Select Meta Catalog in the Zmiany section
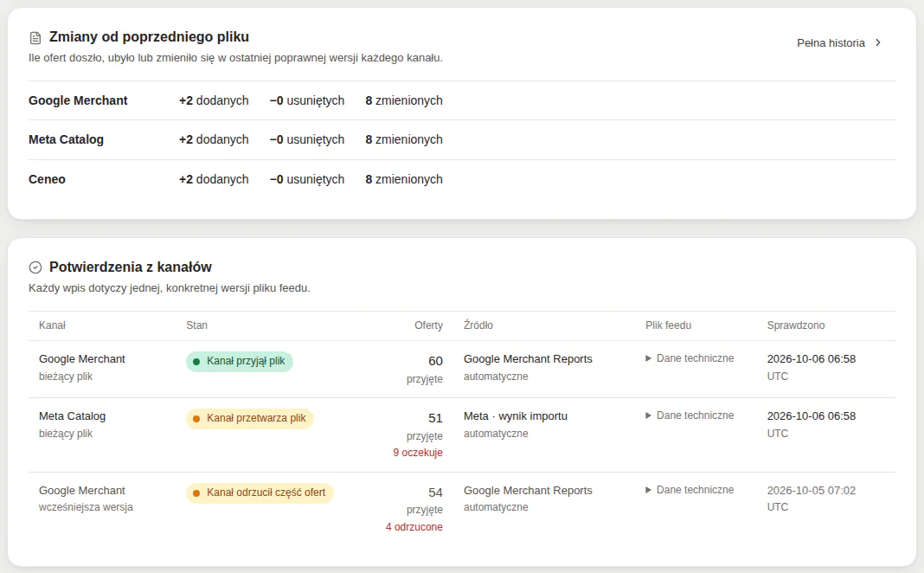 click(66, 139)
